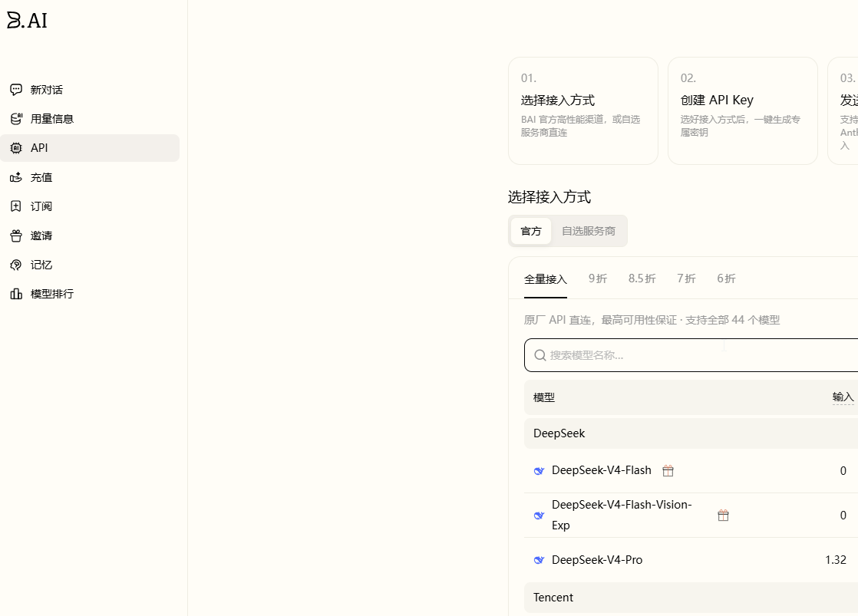Click the DeepSeek group header row

point(691,433)
